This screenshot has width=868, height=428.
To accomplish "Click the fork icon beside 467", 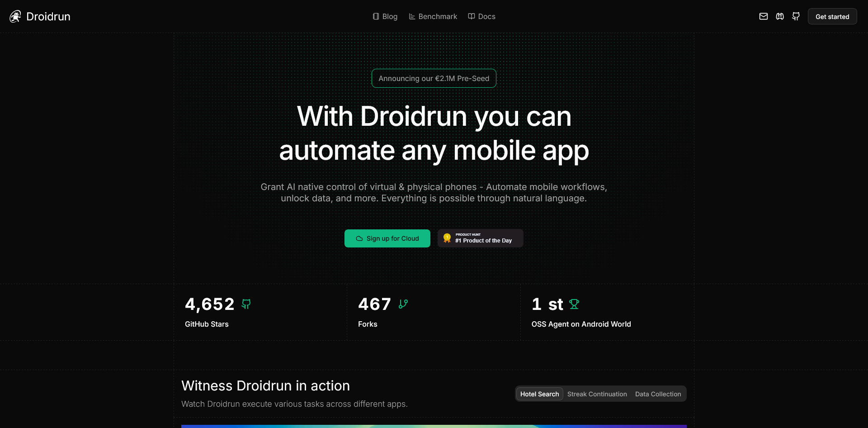I will [x=403, y=304].
